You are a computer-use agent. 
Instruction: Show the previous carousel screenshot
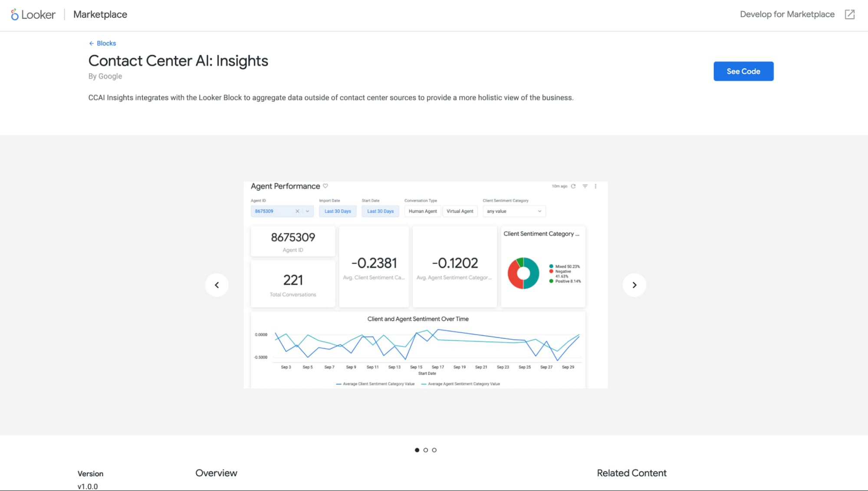click(x=217, y=285)
